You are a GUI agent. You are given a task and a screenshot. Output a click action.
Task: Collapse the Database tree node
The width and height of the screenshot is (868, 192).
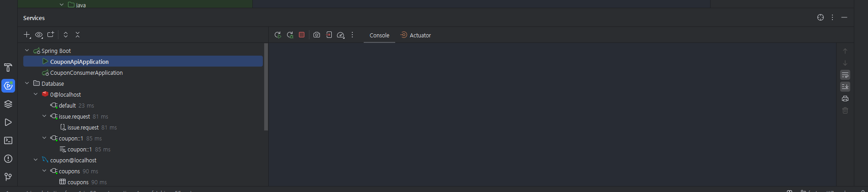pyautogui.click(x=27, y=83)
